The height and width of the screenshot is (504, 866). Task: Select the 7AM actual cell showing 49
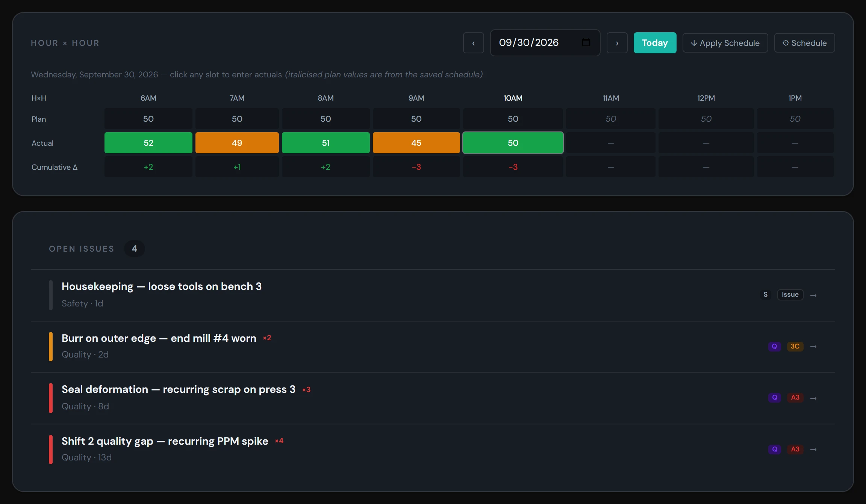click(x=237, y=143)
